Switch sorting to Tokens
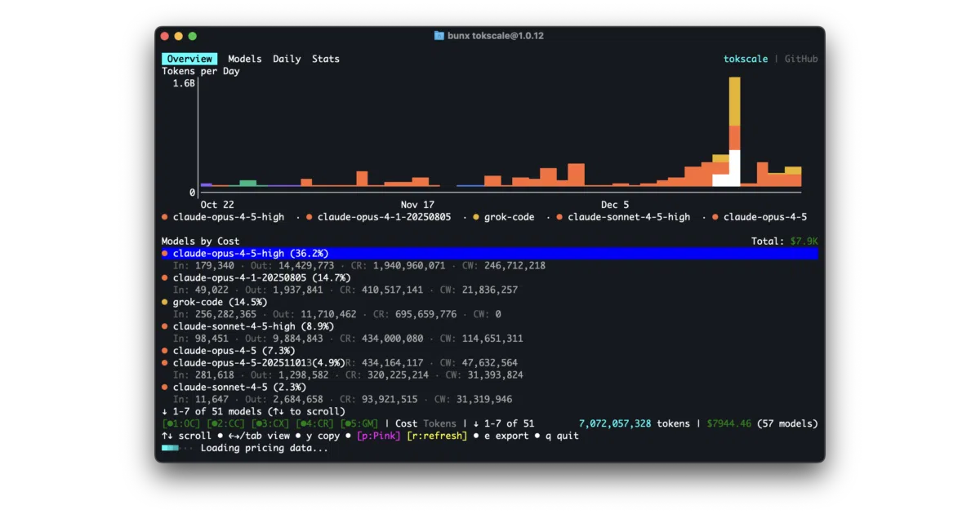Screen dimensions: 980x514 (439, 423)
